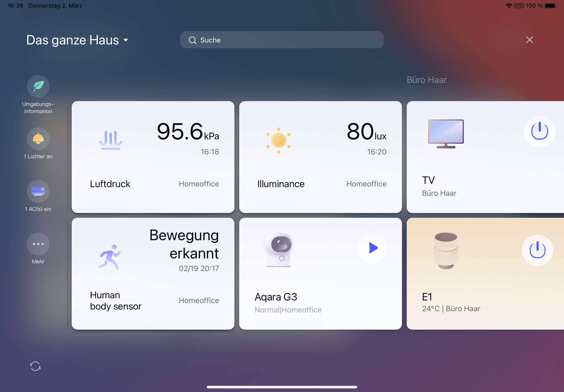Viewport: 564px width, 392px height.
Task: Toggle the E1 thermostat power button
Action: click(537, 250)
